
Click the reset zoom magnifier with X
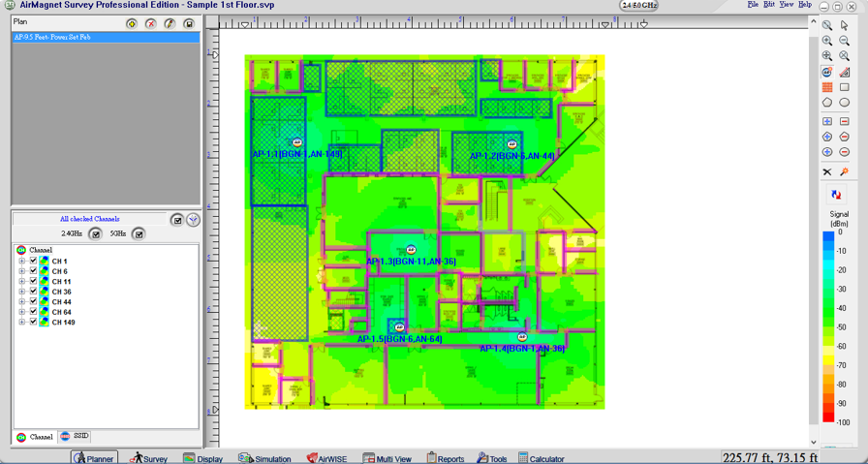844,55
